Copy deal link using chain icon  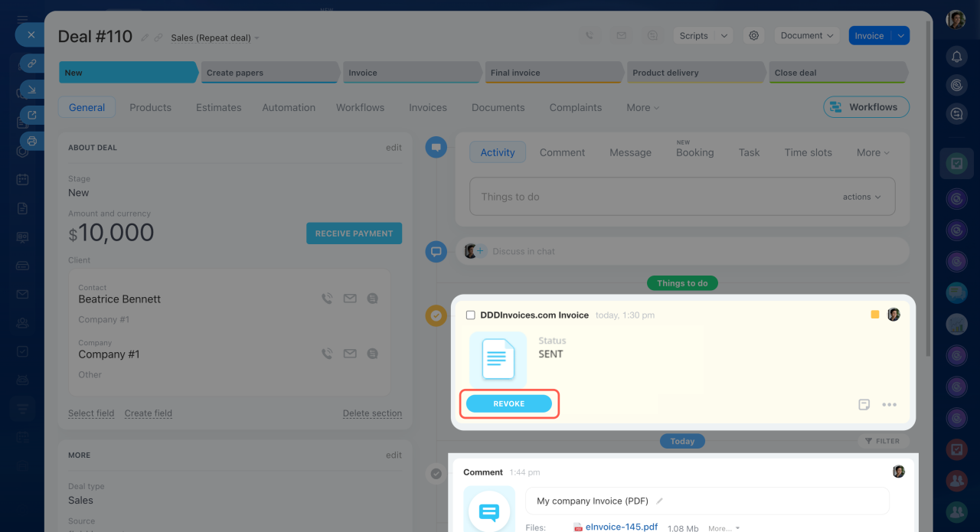[x=158, y=38]
